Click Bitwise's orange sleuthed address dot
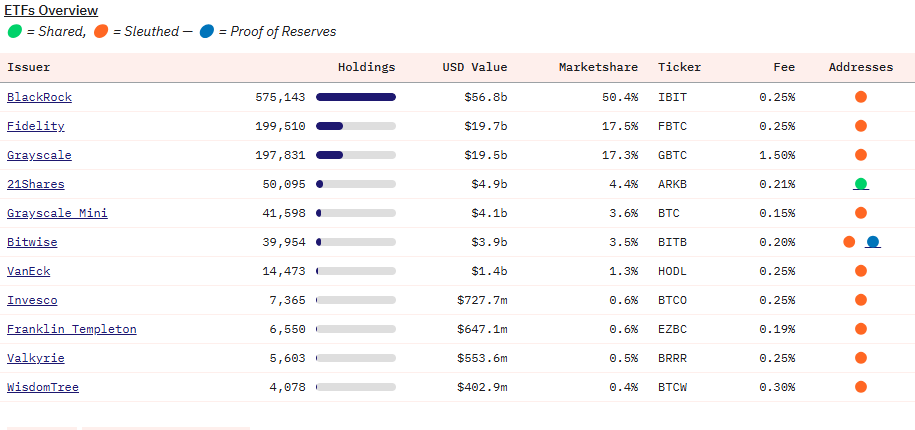Screen dimensions: 915x430 pyautogui.click(x=849, y=242)
